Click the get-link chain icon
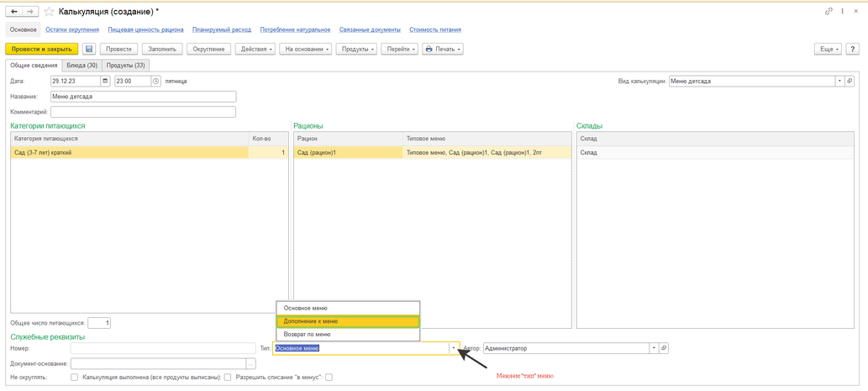 tap(829, 12)
